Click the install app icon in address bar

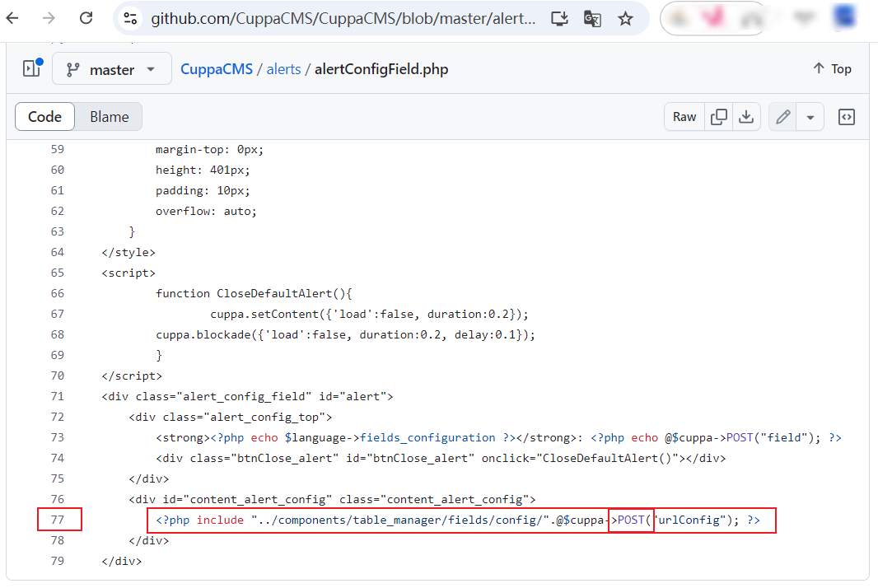559,18
